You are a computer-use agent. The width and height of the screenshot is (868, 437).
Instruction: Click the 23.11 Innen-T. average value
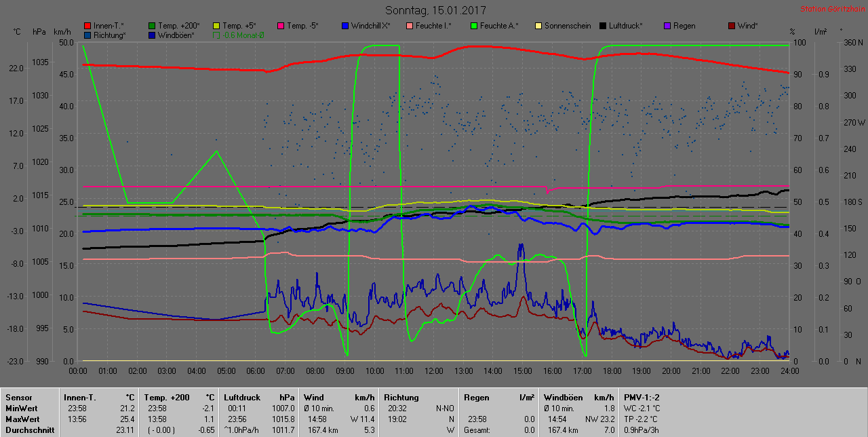[x=125, y=430]
